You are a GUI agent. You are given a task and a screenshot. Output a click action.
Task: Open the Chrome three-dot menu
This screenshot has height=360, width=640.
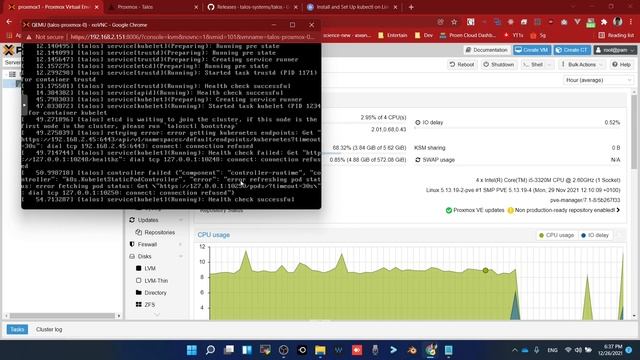[631, 22]
